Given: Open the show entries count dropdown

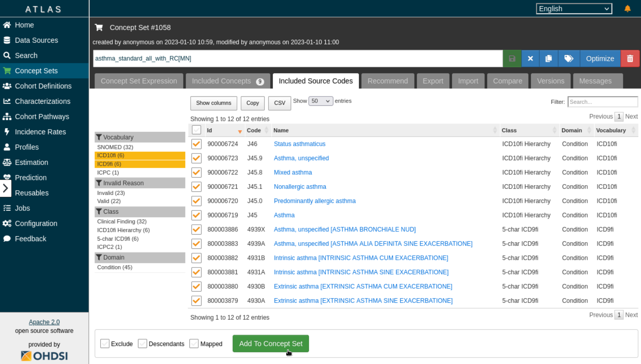Looking at the screenshot, I should 320,101.
